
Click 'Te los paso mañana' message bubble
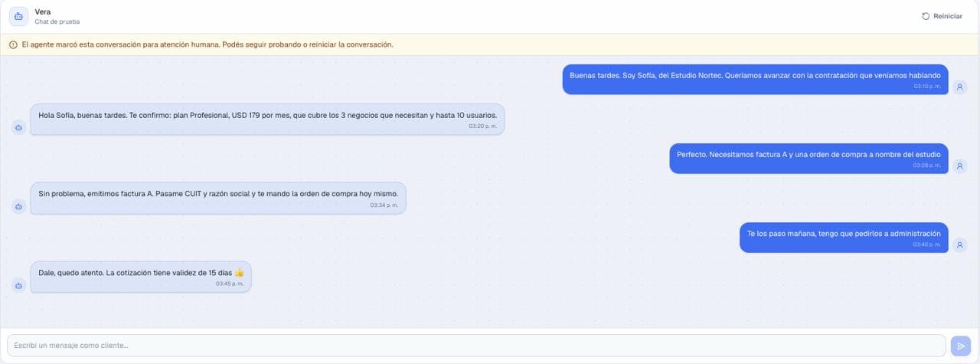(x=844, y=238)
